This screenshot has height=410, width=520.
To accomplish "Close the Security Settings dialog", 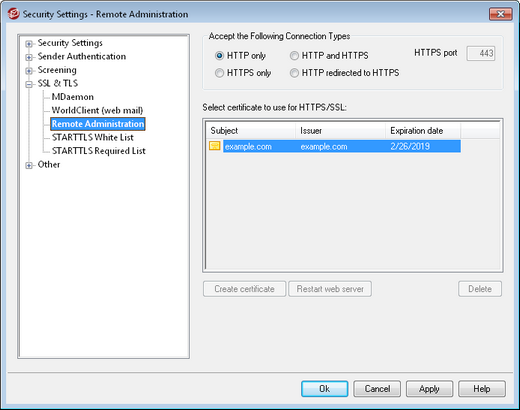I will (x=500, y=14).
